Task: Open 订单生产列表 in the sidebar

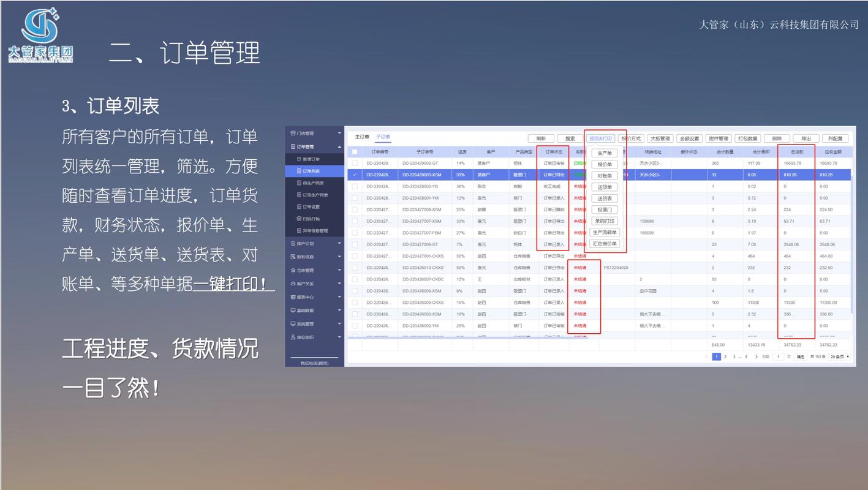Action: (315, 195)
